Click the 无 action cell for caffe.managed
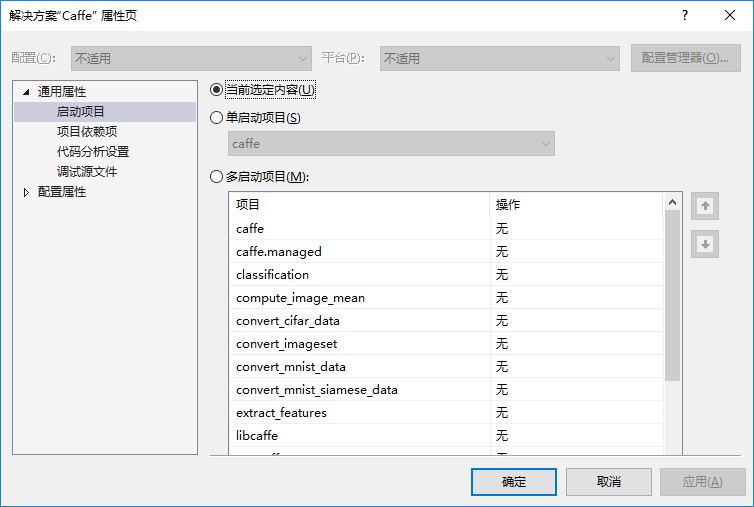This screenshot has width=754, height=507. coord(577,252)
